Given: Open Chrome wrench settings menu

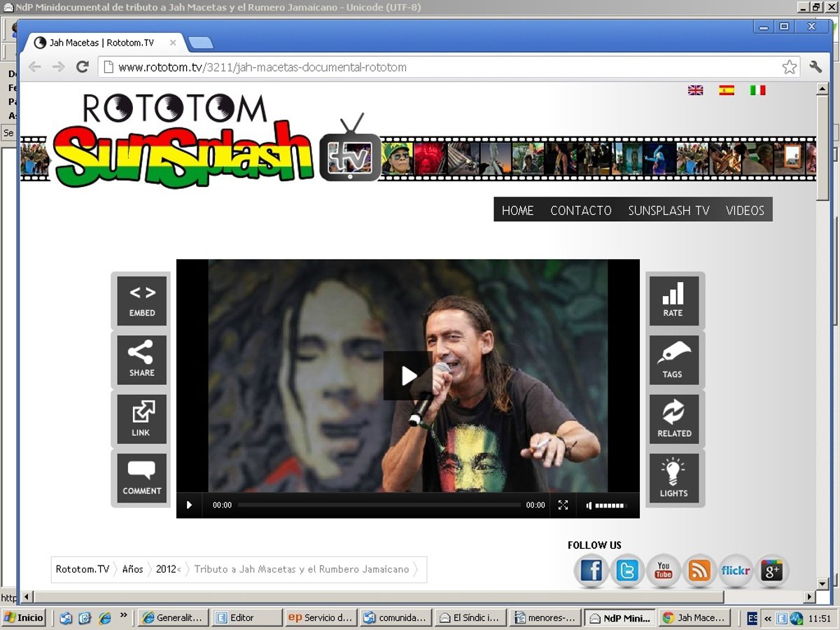Looking at the screenshot, I should pyautogui.click(x=815, y=67).
